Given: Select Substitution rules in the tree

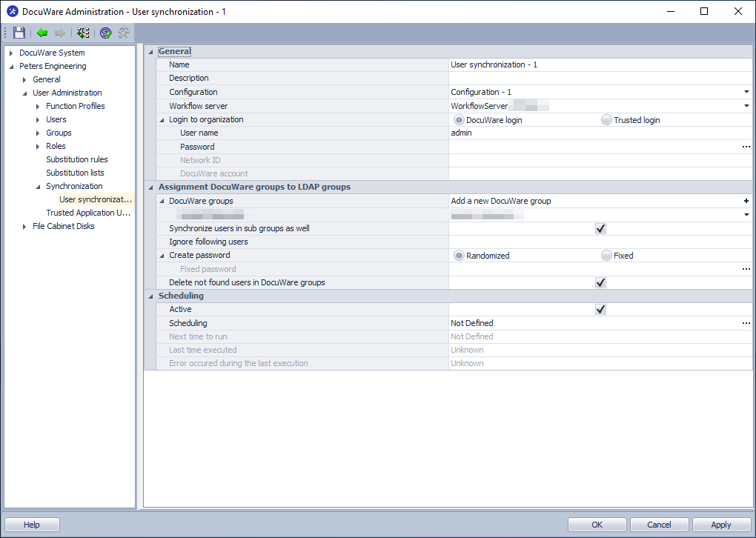Looking at the screenshot, I should click(76, 159).
